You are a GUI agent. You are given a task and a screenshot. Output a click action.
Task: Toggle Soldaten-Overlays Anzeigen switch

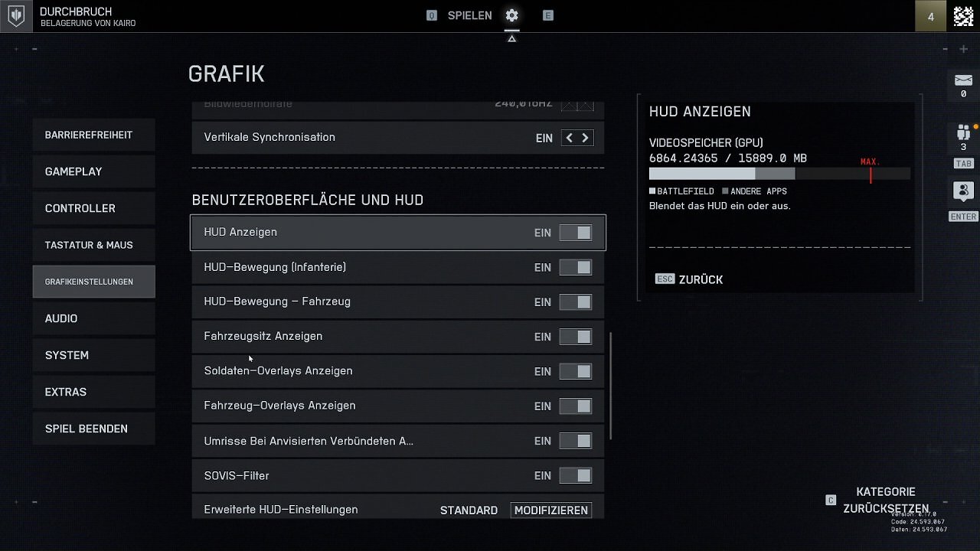[576, 371]
